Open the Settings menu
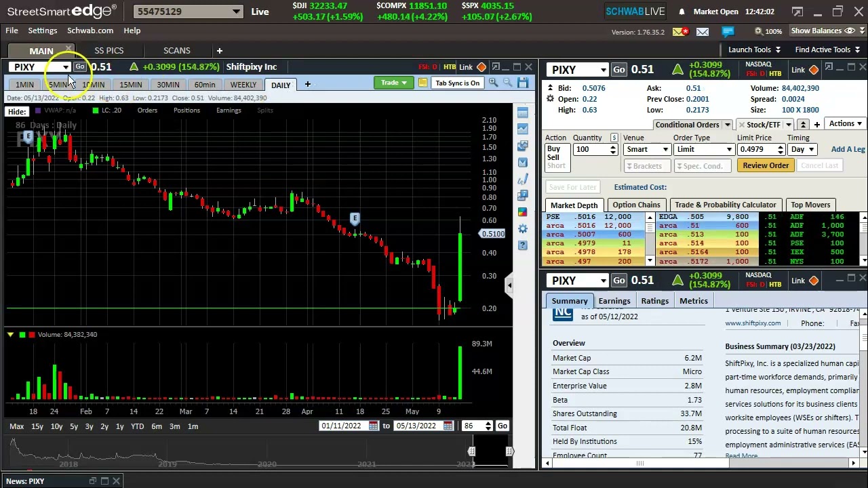Viewport: 868px width, 488px height. point(43,30)
